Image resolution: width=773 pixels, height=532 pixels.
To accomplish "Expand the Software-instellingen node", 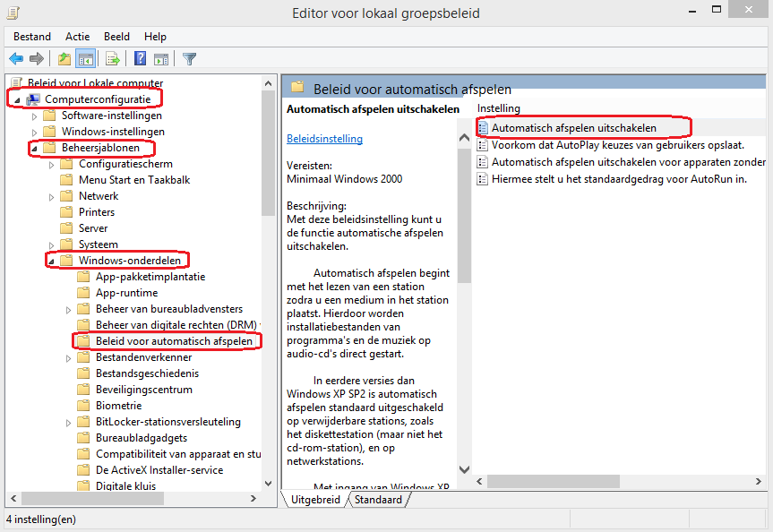I will [35, 116].
